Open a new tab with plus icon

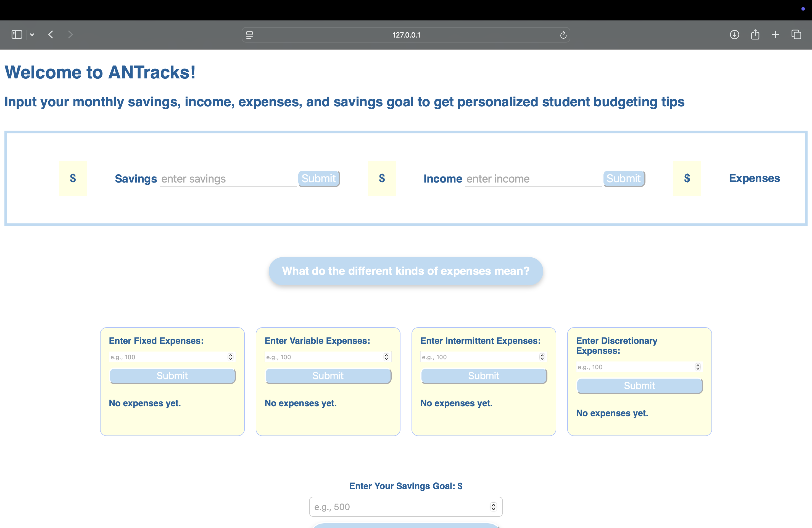[776, 35]
